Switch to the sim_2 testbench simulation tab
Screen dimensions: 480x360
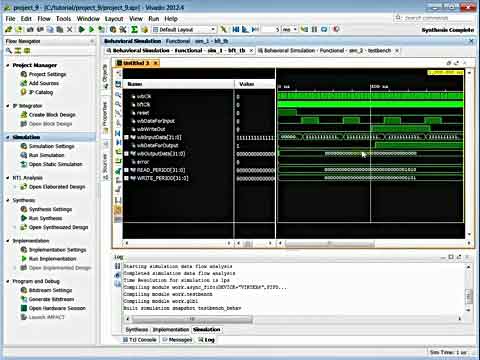[327, 51]
